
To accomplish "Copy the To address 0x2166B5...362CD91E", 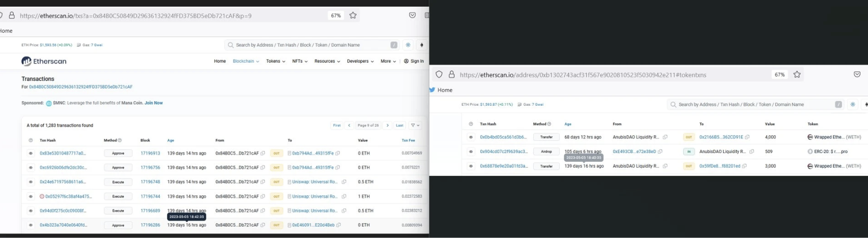I will [x=747, y=137].
